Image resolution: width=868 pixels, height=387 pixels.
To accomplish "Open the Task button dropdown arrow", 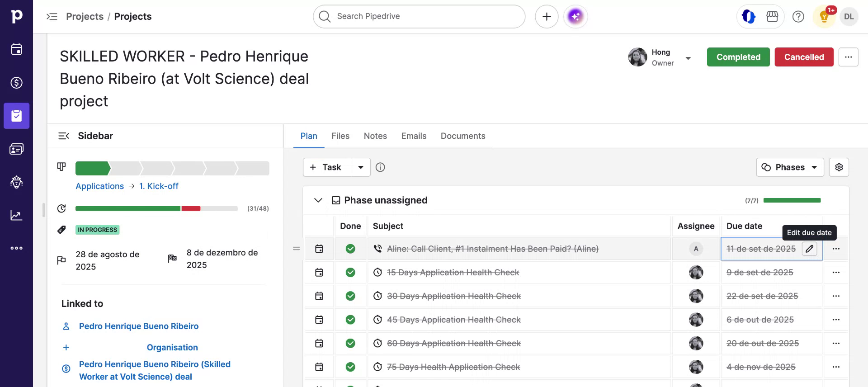I will [x=361, y=167].
